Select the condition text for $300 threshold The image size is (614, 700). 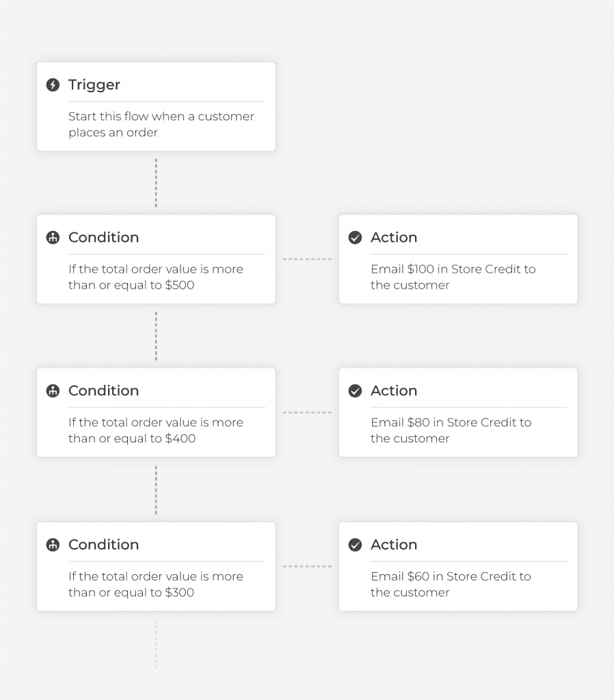(156, 584)
